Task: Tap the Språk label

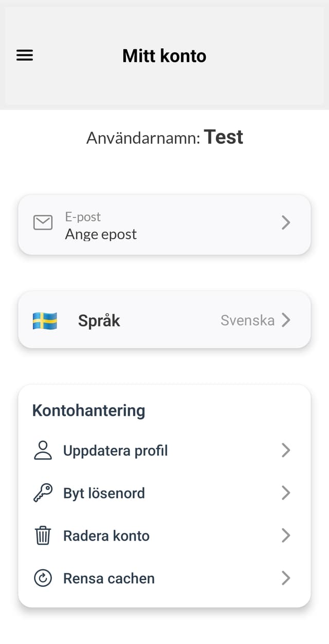Action: coord(99,320)
